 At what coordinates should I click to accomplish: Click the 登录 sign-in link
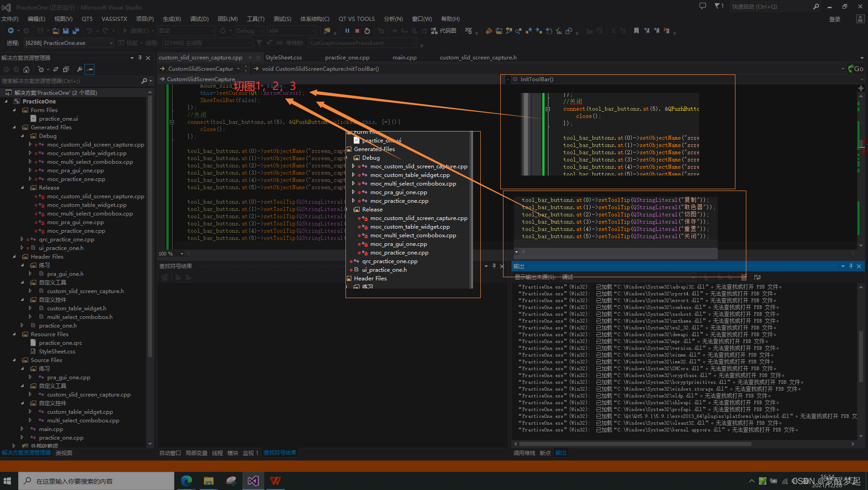(x=835, y=19)
